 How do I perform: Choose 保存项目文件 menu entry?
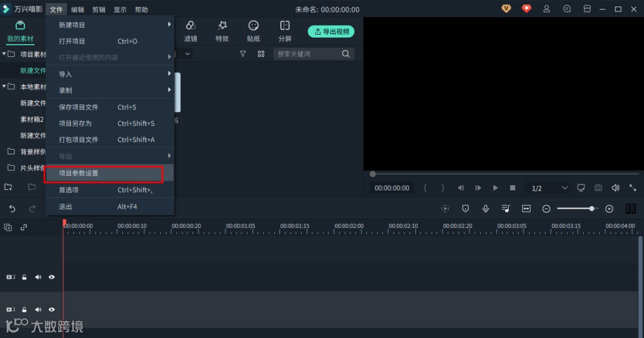(x=110, y=107)
